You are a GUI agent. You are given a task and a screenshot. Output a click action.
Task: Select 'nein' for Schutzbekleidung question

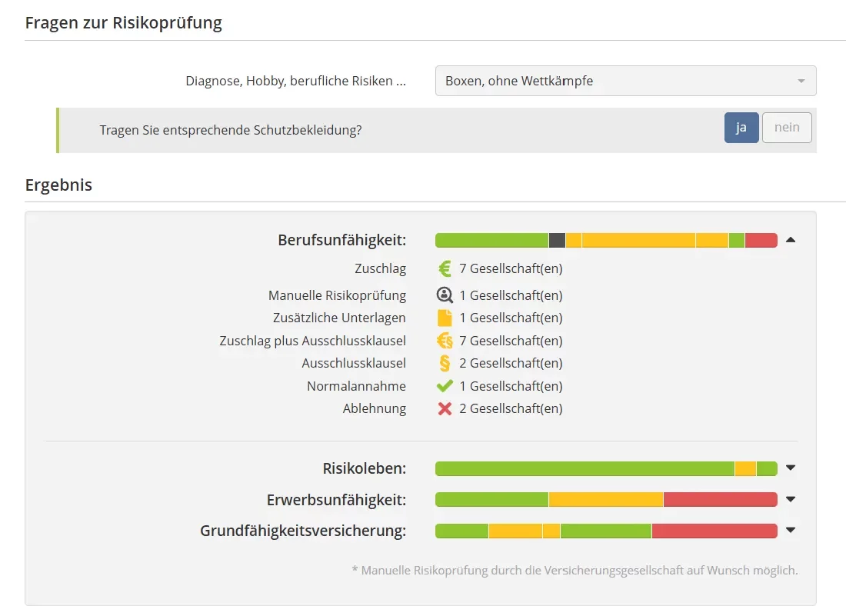[x=787, y=128]
